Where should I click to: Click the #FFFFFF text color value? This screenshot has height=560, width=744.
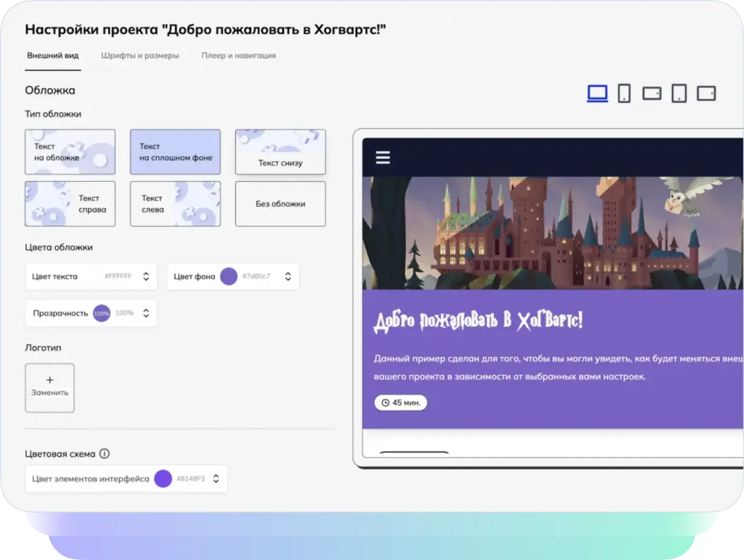pos(118,276)
